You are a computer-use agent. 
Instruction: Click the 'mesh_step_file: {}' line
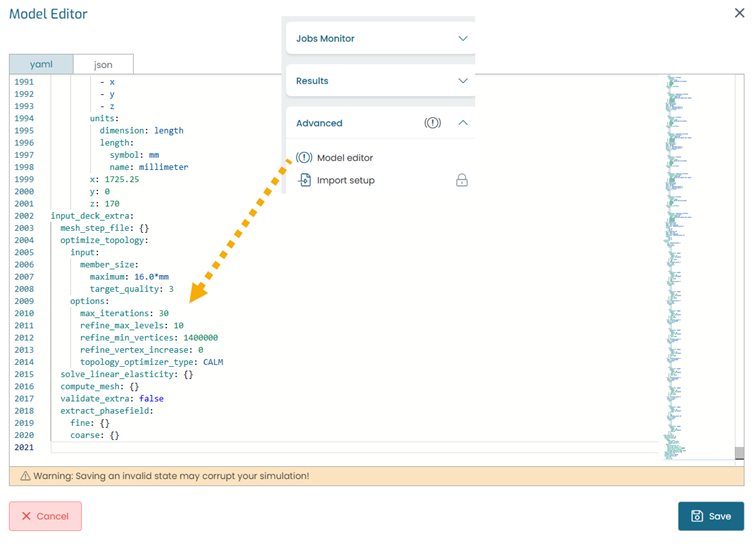105,228
